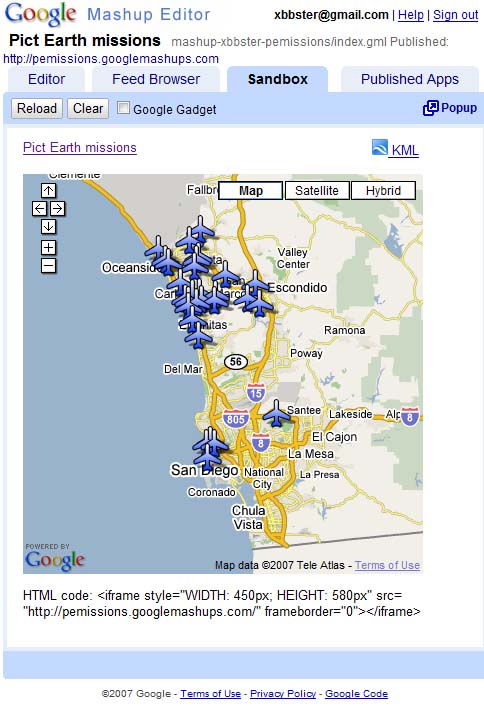Select the airplane marker near Santee
This screenshot has width=484, height=706.
click(x=276, y=413)
